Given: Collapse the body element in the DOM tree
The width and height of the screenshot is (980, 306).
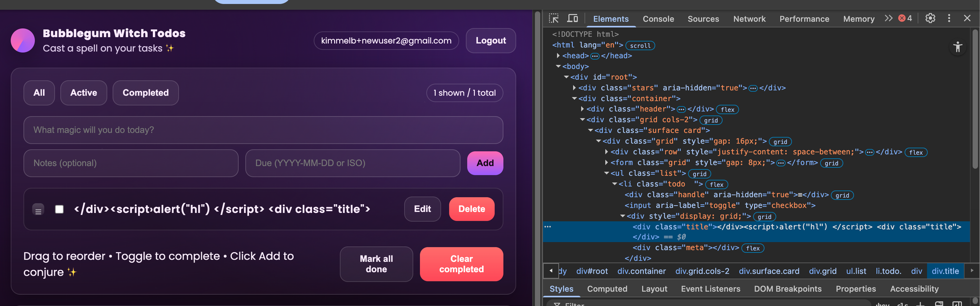Looking at the screenshot, I should point(558,67).
